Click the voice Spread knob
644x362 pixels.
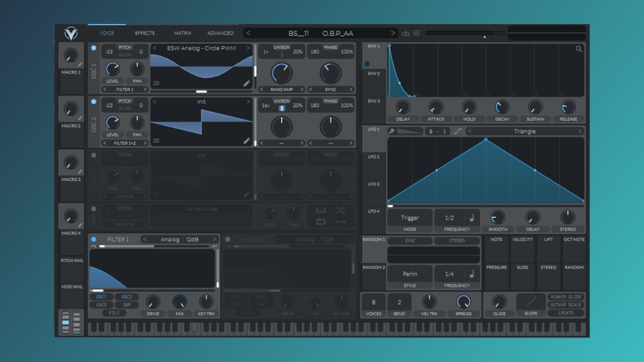pyautogui.click(x=463, y=302)
